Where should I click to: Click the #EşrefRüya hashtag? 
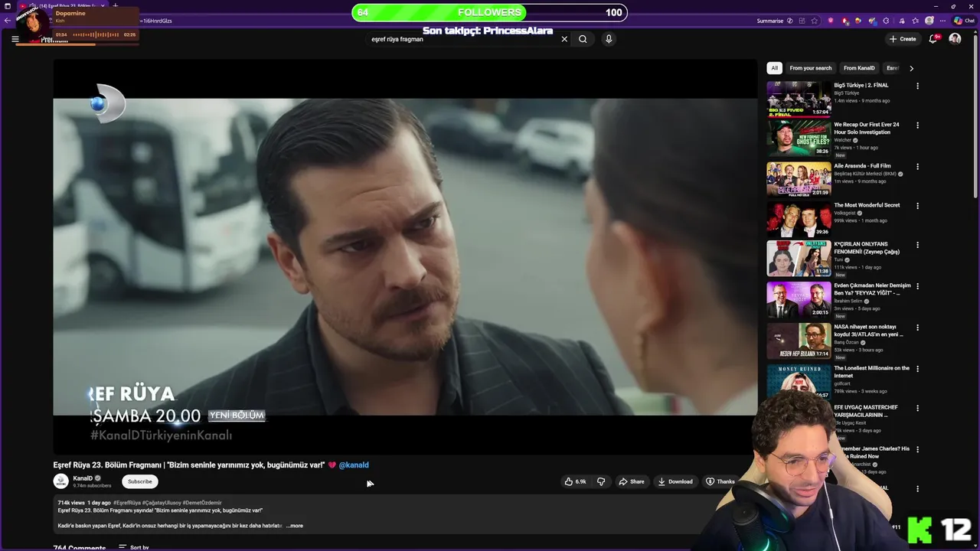(x=126, y=503)
